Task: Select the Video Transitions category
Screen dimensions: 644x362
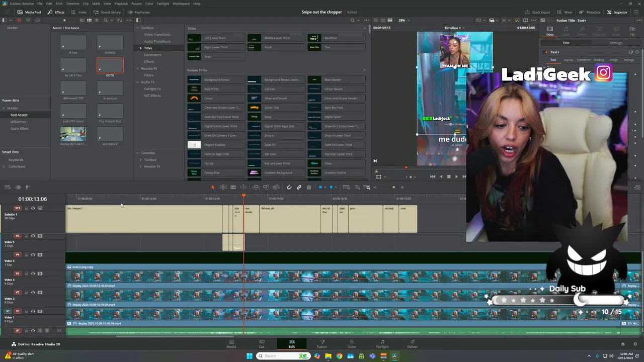Action: 157,35
